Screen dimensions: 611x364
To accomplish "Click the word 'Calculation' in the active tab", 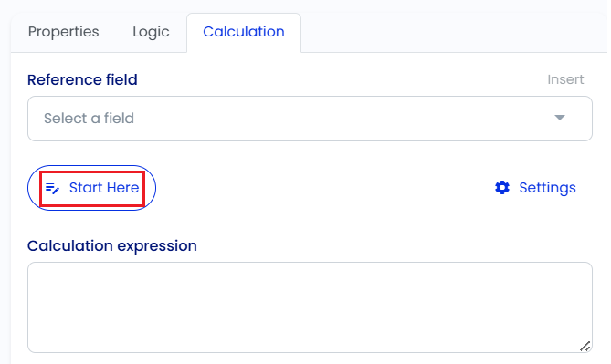I will coord(244,32).
